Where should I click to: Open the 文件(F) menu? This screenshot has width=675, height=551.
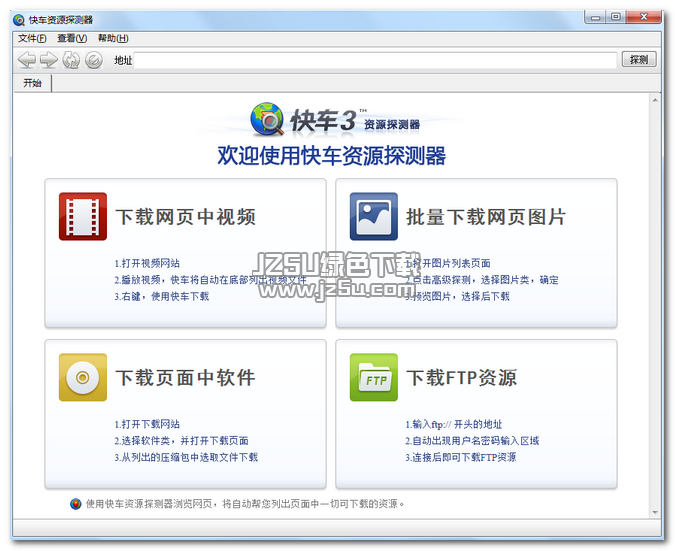click(x=32, y=38)
